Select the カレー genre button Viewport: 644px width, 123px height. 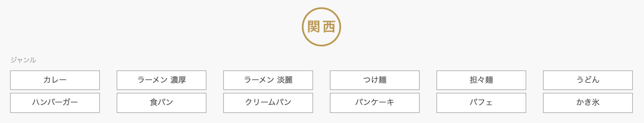point(55,80)
